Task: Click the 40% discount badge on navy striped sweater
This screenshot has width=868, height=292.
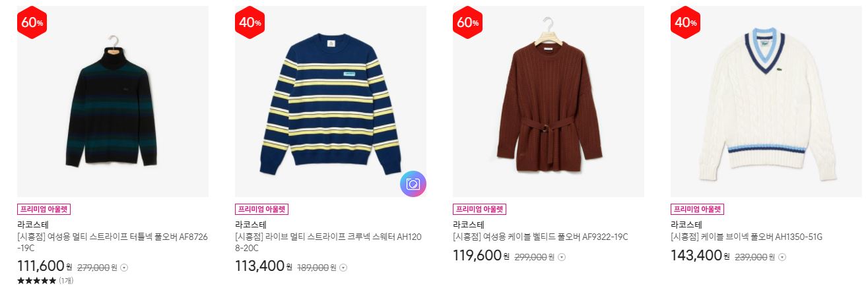Action: pyautogui.click(x=250, y=22)
